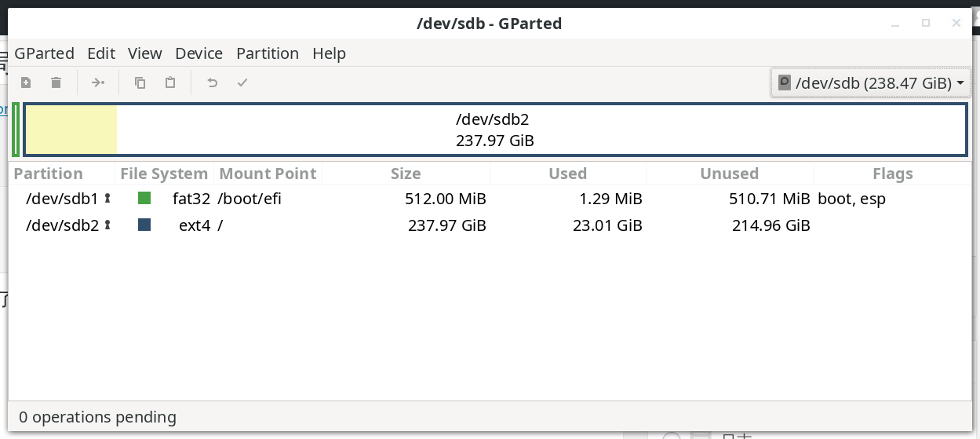Click the New partition toolbar icon
Screen dimensions: 980x439
click(26, 82)
